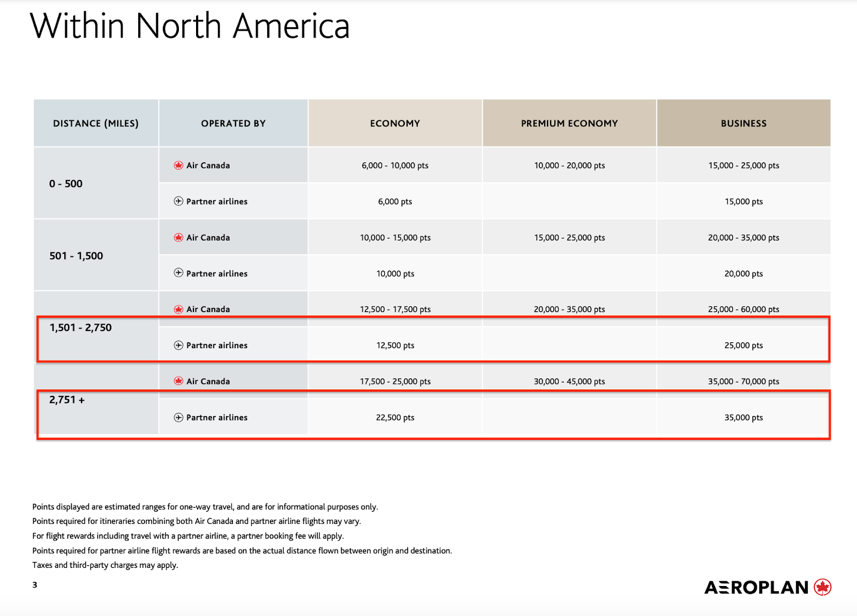The image size is (857, 616).
Task: Click "15,000 - 25,000 pts" in the Premium Economy column
Action: 569,238
